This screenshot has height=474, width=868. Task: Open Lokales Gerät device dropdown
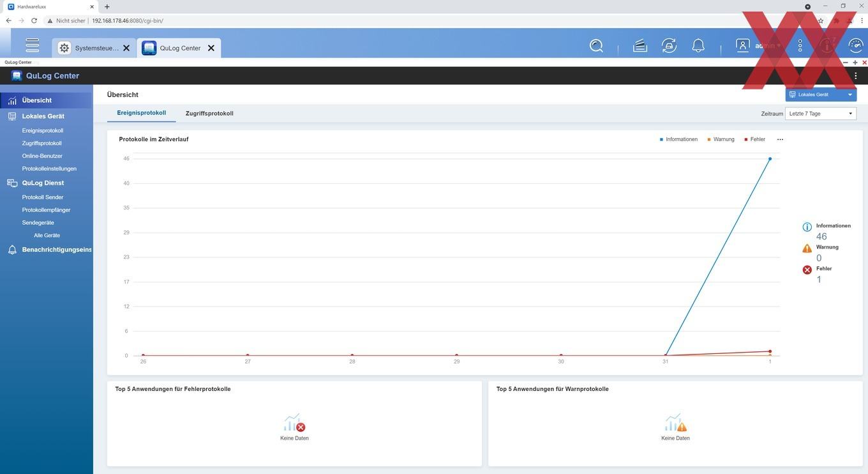coord(821,95)
